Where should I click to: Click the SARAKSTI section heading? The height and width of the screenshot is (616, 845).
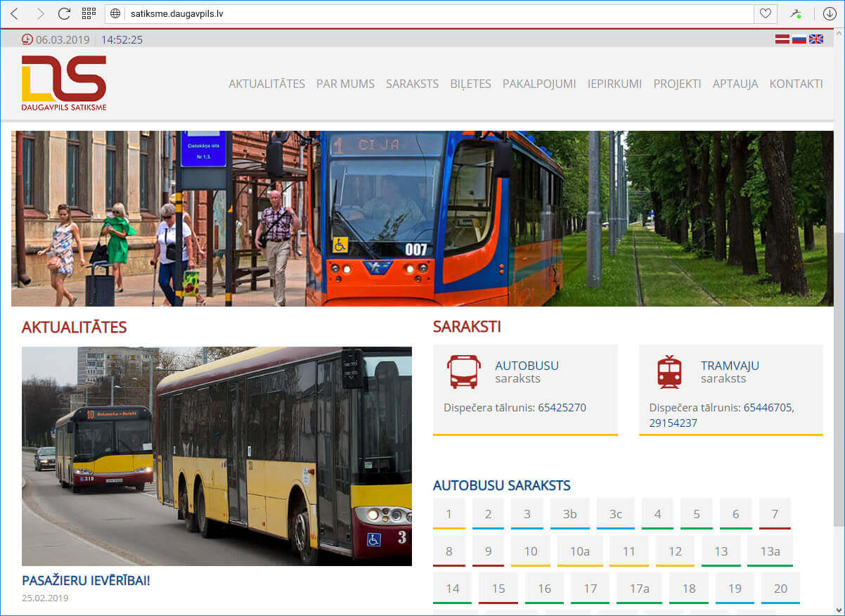(467, 327)
